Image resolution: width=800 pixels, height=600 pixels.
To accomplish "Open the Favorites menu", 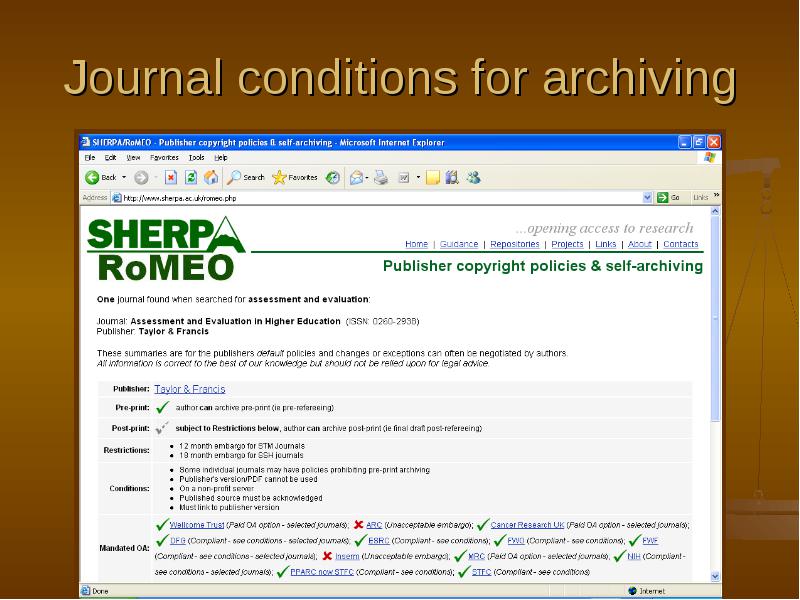I will click(x=164, y=158).
